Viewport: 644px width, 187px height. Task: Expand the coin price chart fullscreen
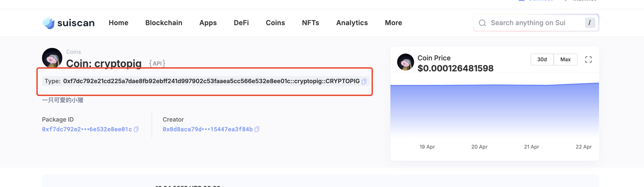pos(588,59)
